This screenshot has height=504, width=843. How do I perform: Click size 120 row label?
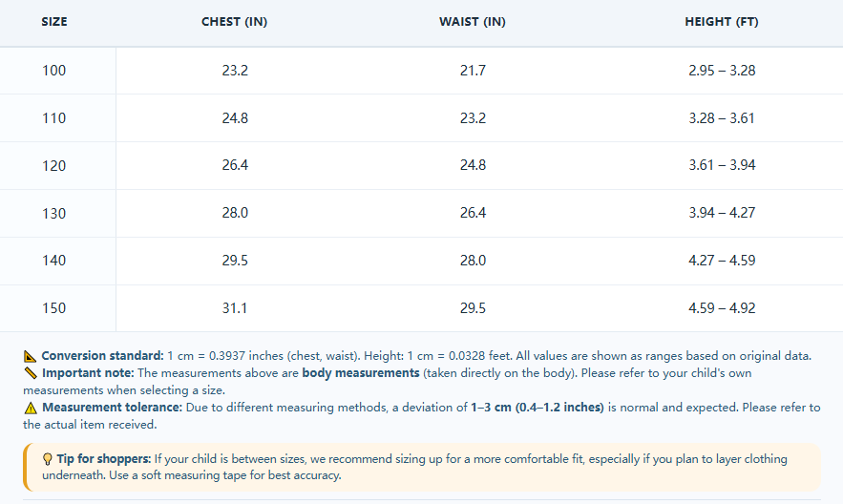(54, 165)
